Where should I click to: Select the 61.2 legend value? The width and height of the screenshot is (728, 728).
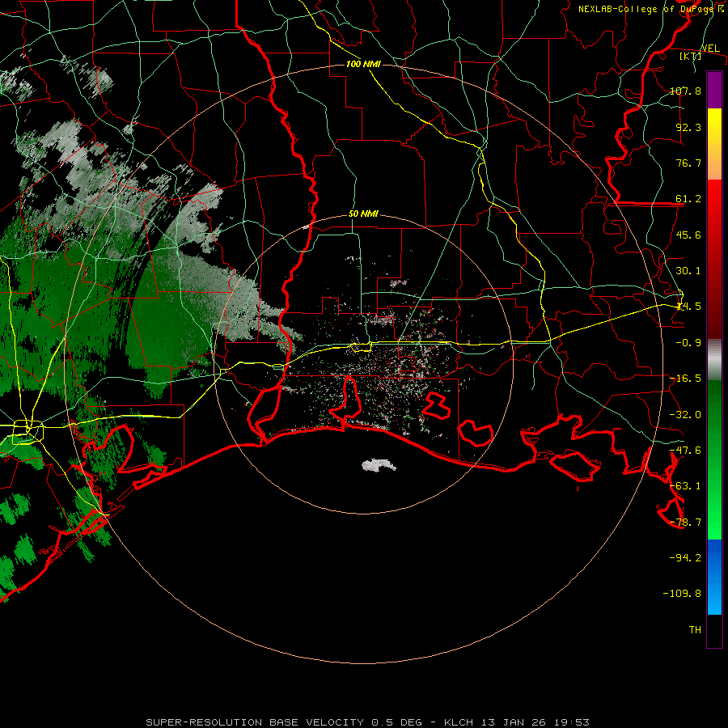688,199
